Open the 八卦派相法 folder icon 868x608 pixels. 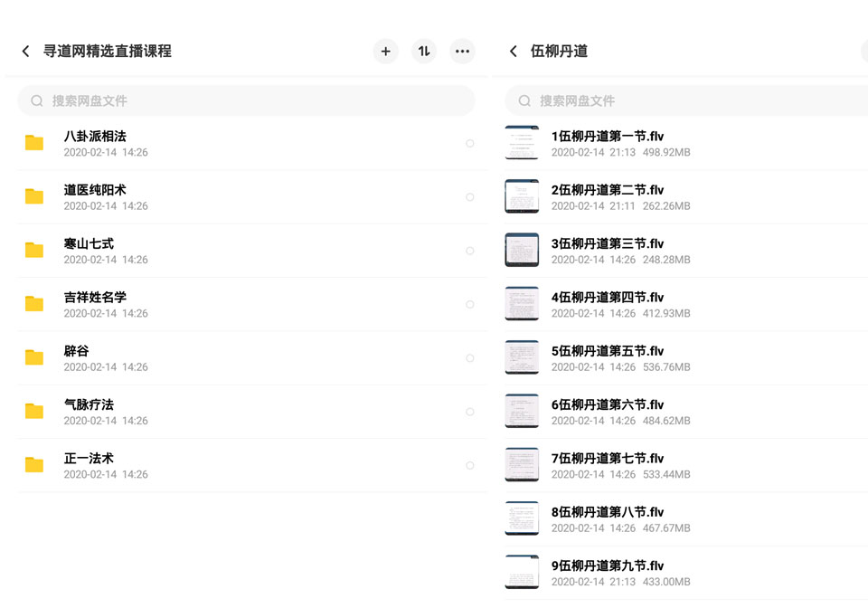coord(34,143)
